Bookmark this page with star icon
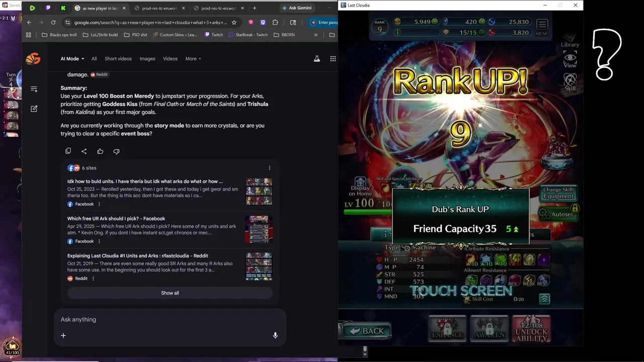Viewport: 644px width, 362px height. [234, 23]
